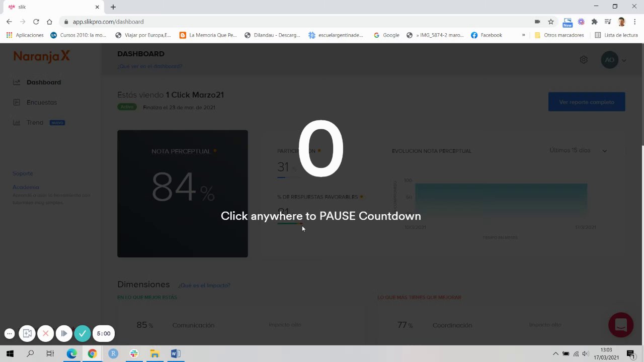The width and height of the screenshot is (644, 362).
Task: Open the Cursos 2010 bookmark
Action: (x=78, y=35)
